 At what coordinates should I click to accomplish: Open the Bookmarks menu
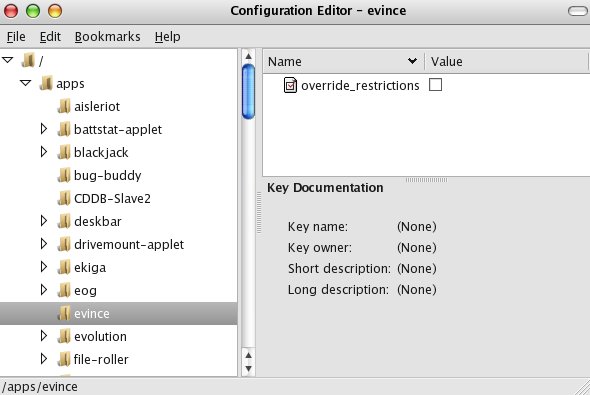pyautogui.click(x=108, y=36)
